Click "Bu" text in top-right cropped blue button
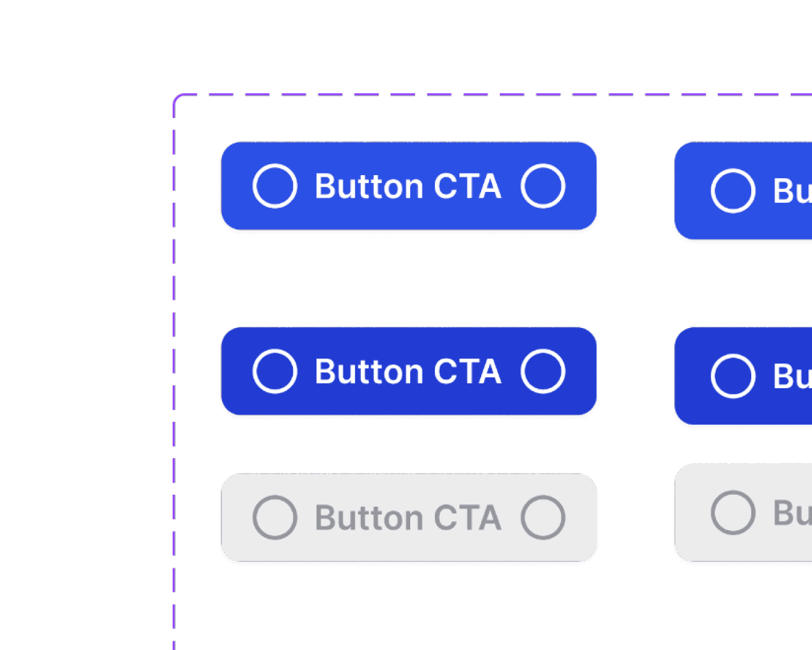Viewport: 812px width, 650px height. click(792, 191)
